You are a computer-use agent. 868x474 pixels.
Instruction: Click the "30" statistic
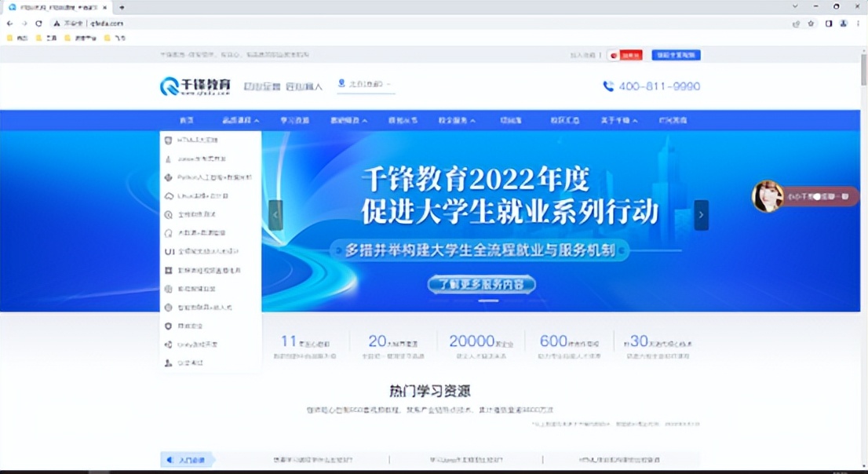pos(640,341)
